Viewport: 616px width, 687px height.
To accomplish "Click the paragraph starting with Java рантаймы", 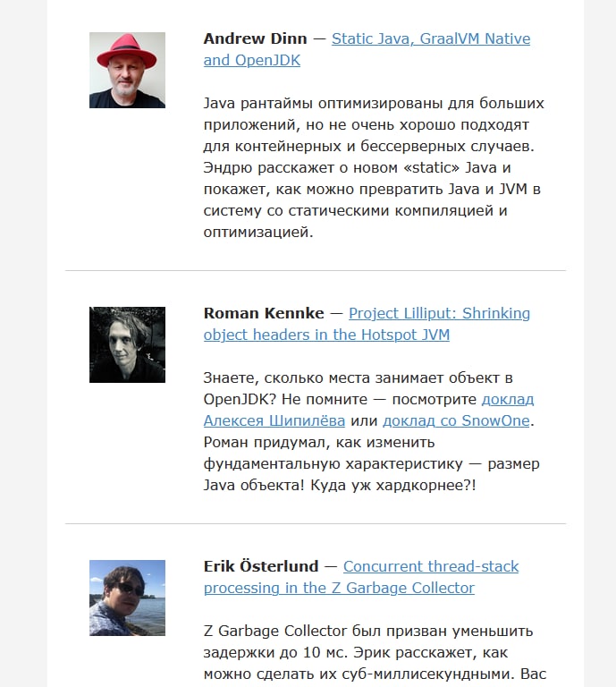I will [374, 168].
